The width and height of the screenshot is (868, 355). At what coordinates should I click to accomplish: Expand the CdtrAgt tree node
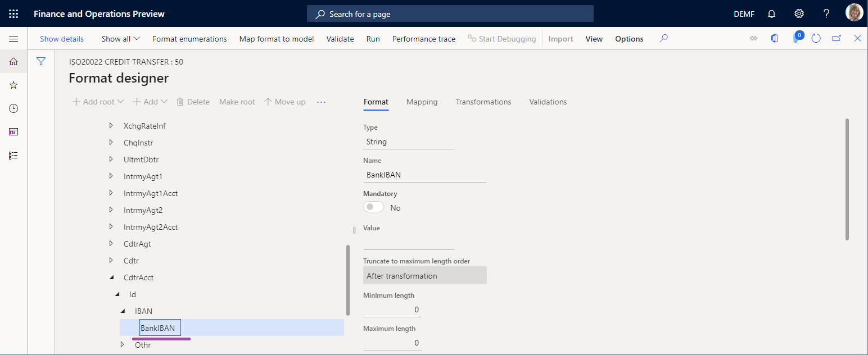[x=111, y=243]
